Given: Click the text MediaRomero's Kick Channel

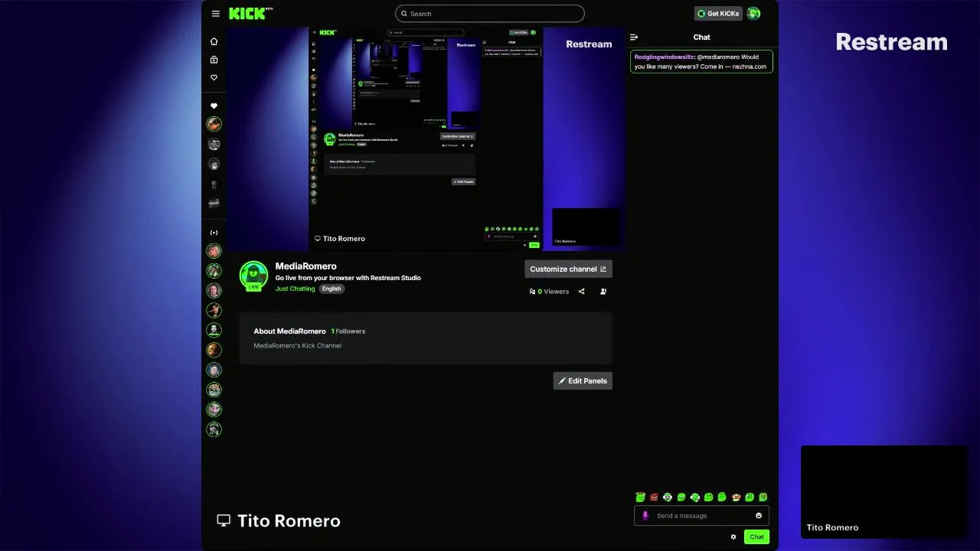Looking at the screenshot, I should coord(297,346).
